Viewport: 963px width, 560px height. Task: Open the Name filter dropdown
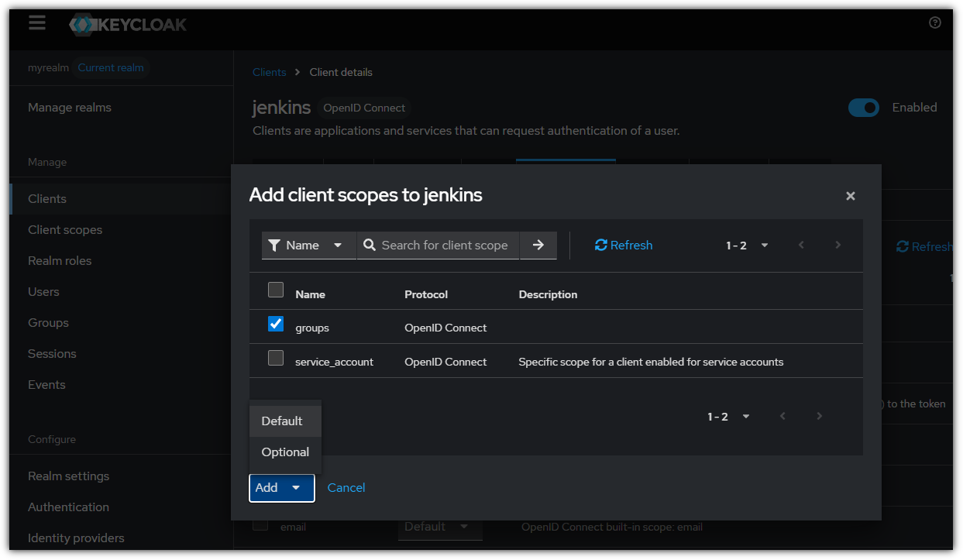[x=308, y=246]
